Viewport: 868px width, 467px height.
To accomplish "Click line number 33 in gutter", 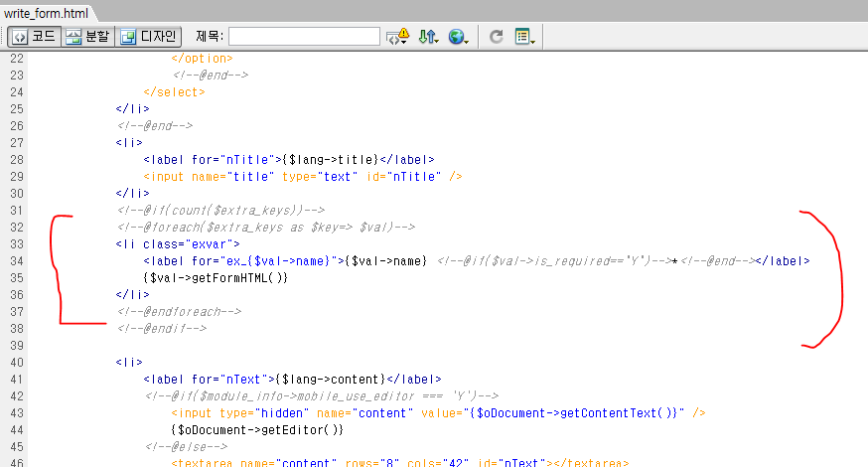I will [17, 244].
